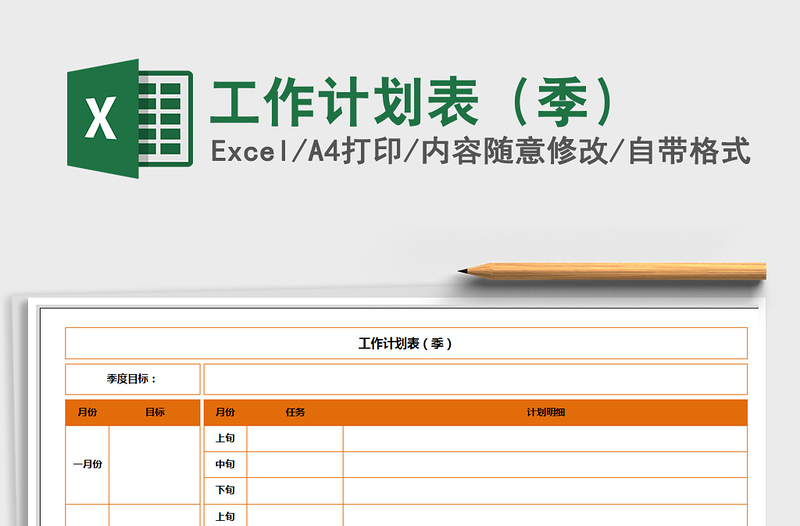The height and width of the screenshot is (526, 800).
Task: Click the 季度目标： label cell
Action: coord(133,379)
